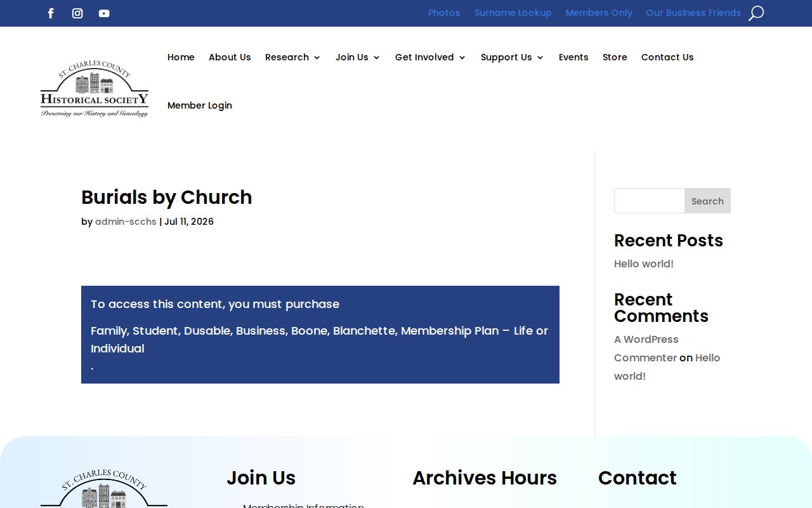The width and height of the screenshot is (812, 508).
Task: Click the footer Historical Society logo
Action: tap(104, 488)
